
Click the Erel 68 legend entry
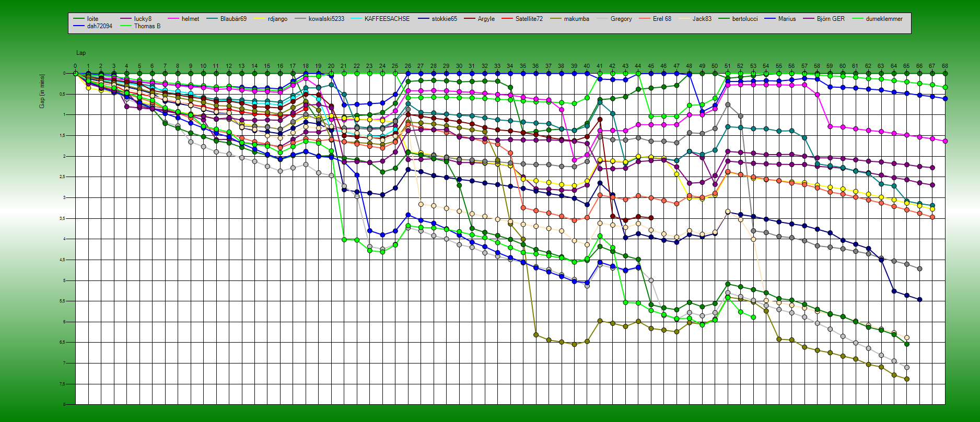pos(662,19)
